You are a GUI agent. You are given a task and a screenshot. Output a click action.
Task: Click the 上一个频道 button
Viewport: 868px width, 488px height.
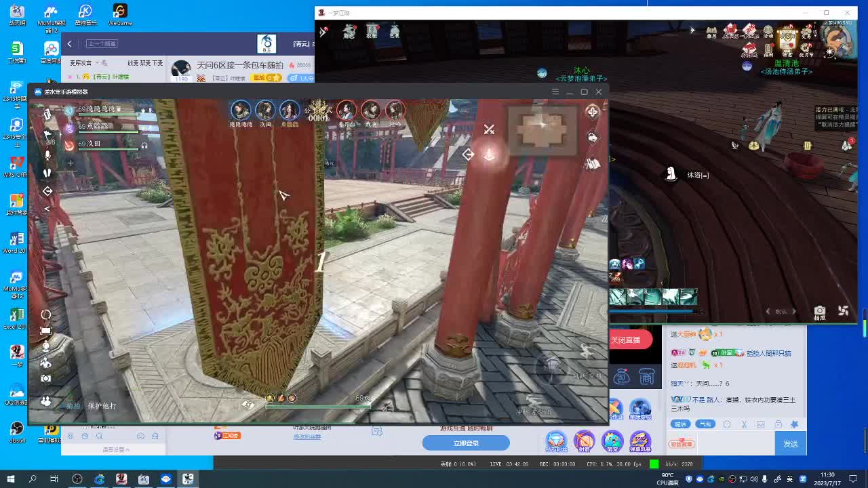[102, 43]
